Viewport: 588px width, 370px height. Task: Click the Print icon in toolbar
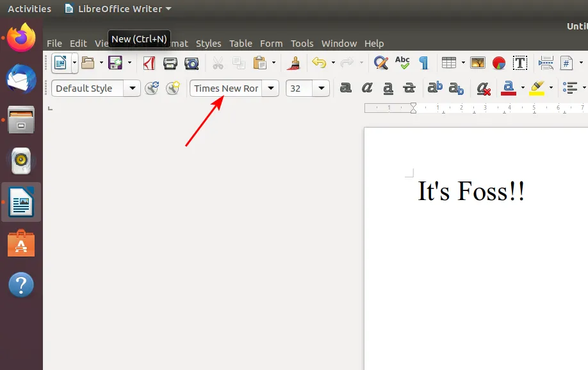[170, 63]
